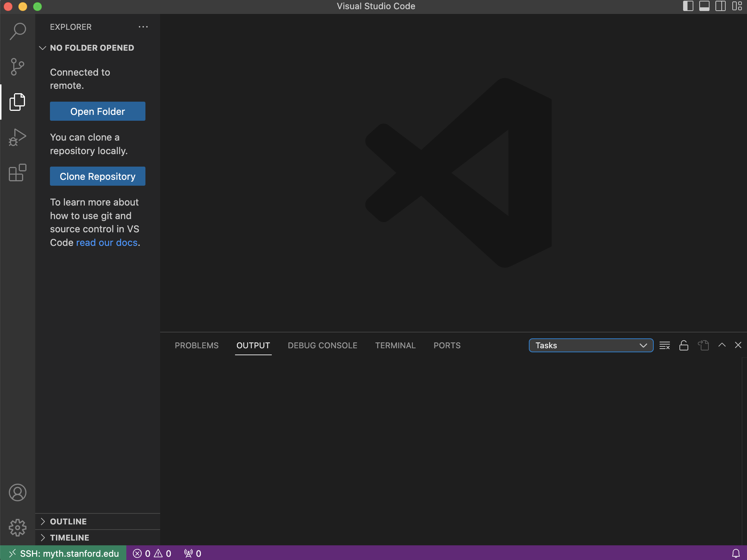Screen dimensions: 747x560
Task: Select the Explorer files icon
Action: tap(18, 102)
